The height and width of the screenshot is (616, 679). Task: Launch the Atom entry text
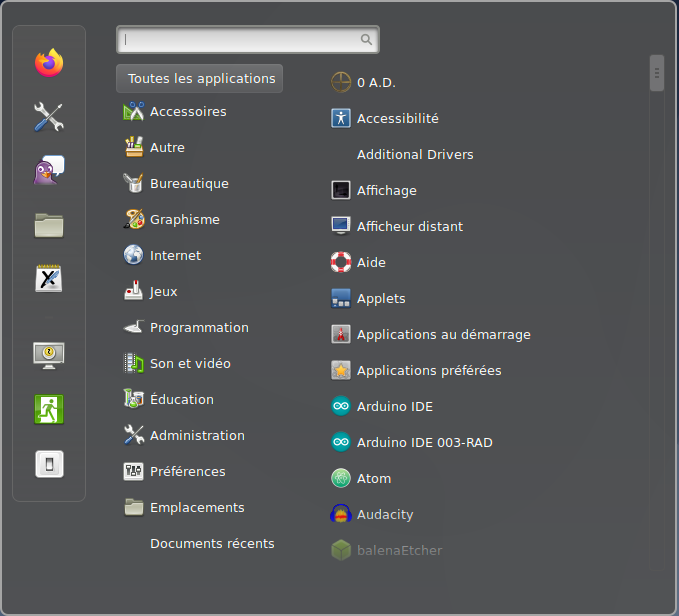point(374,478)
